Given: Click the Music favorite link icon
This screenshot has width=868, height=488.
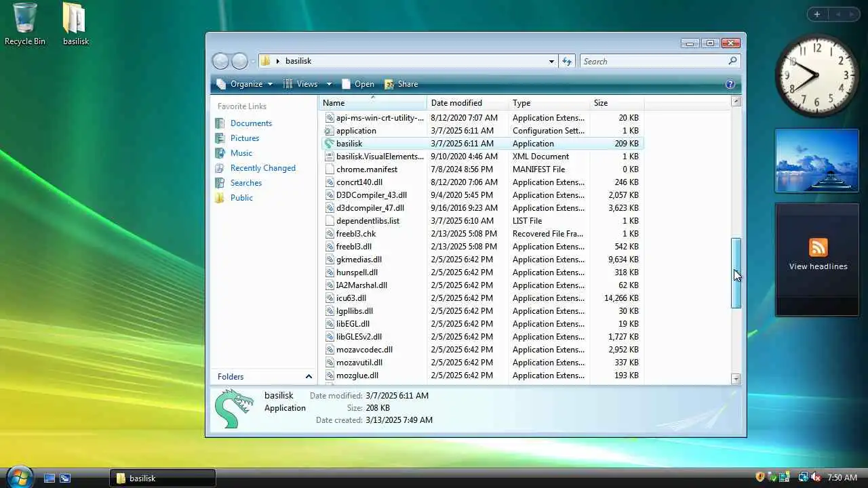Looking at the screenshot, I should tap(220, 153).
